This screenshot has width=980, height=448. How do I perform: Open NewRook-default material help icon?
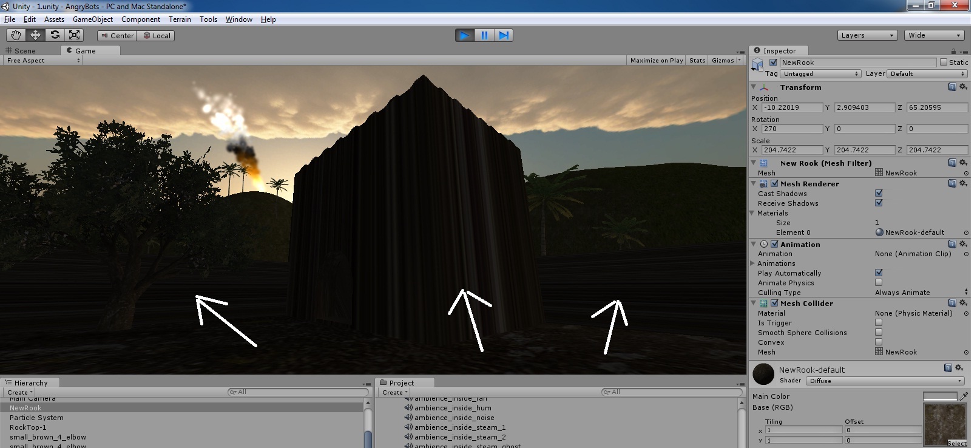pyautogui.click(x=948, y=368)
